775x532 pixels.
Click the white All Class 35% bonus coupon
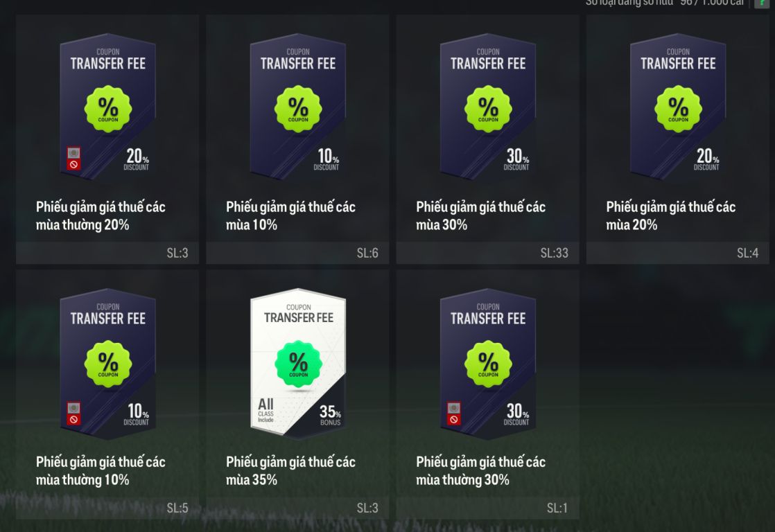pos(297,394)
